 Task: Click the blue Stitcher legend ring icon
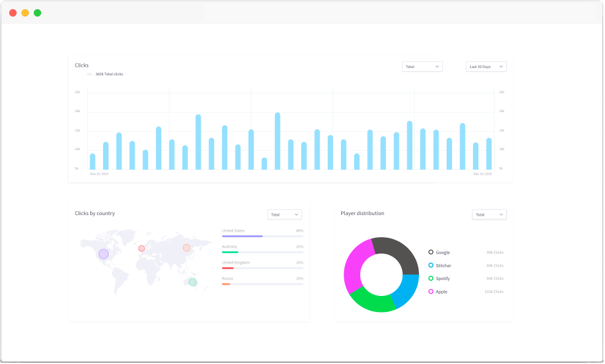pos(431,265)
